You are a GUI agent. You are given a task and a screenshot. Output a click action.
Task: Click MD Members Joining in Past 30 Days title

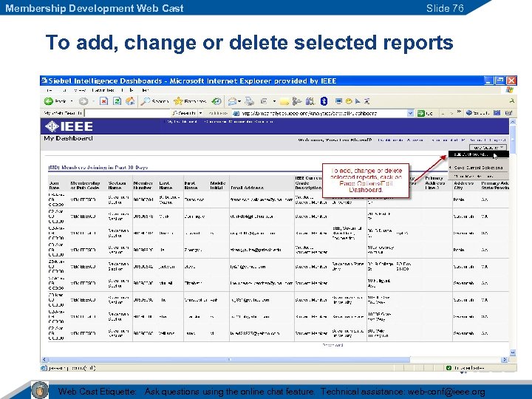tap(98, 167)
